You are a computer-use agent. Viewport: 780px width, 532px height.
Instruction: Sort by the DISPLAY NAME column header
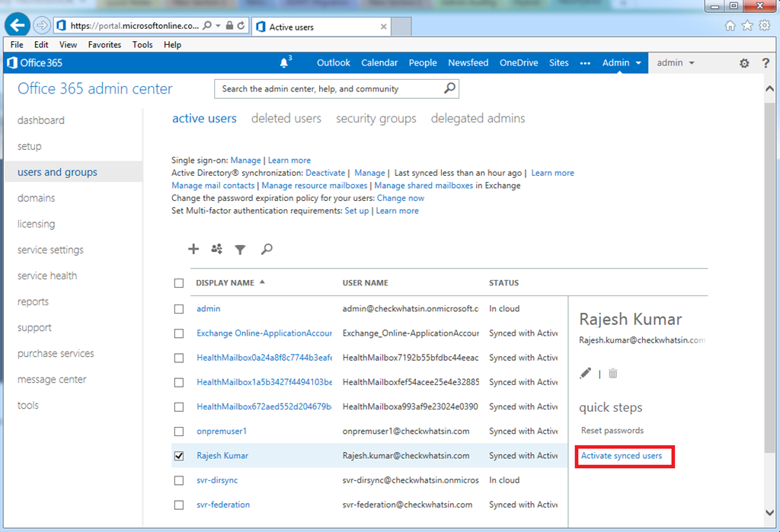230,282
